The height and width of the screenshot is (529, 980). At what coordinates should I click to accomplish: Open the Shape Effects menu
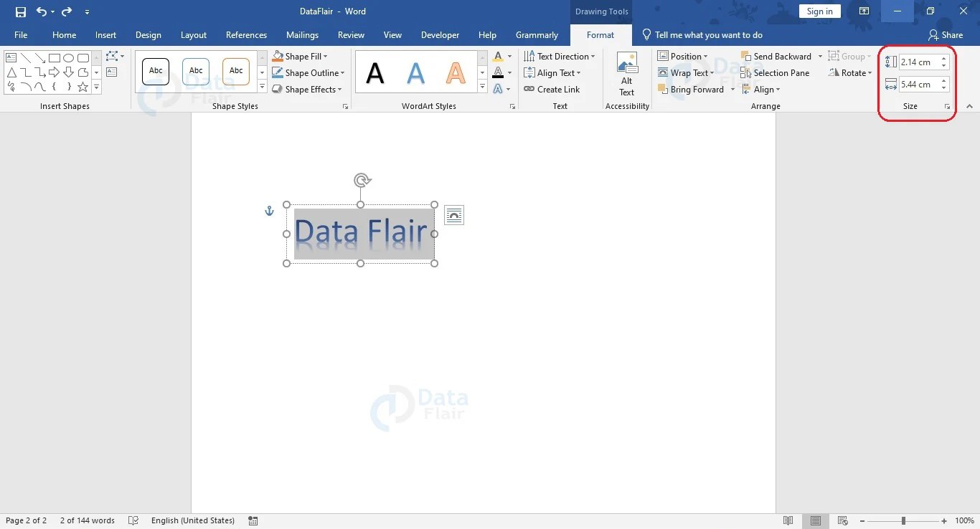[307, 89]
